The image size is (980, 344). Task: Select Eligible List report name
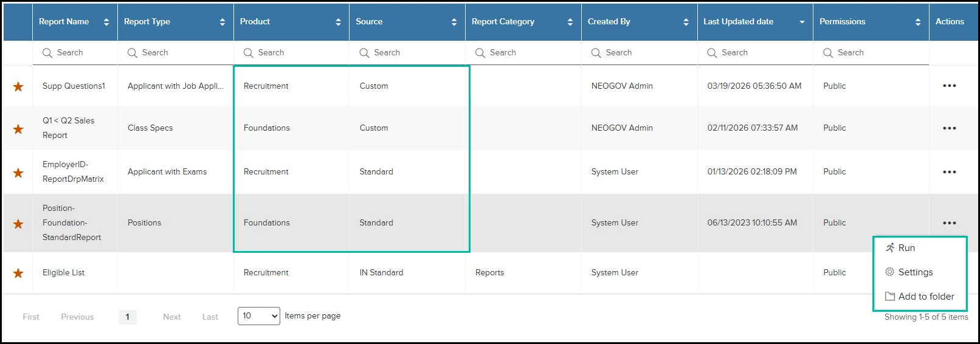click(63, 272)
